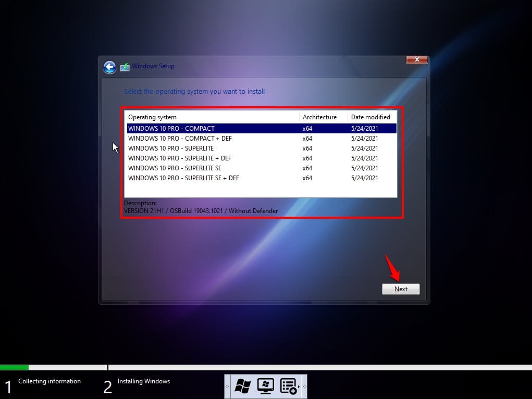This screenshot has width=532, height=399.
Task: Click the right diamond handle of bottom toolbar
Action: coord(304,386)
